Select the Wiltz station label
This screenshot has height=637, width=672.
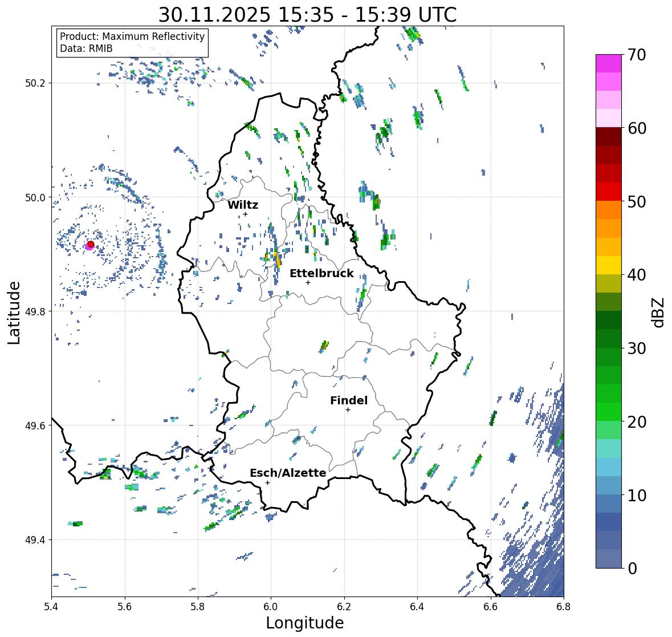[x=243, y=205]
